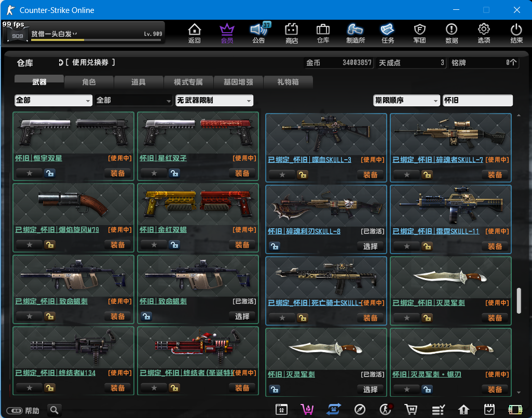Click the compass icon in bottom bar
The width and height of the screenshot is (532, 418).
pyautogui.click(x=360, y=410)
